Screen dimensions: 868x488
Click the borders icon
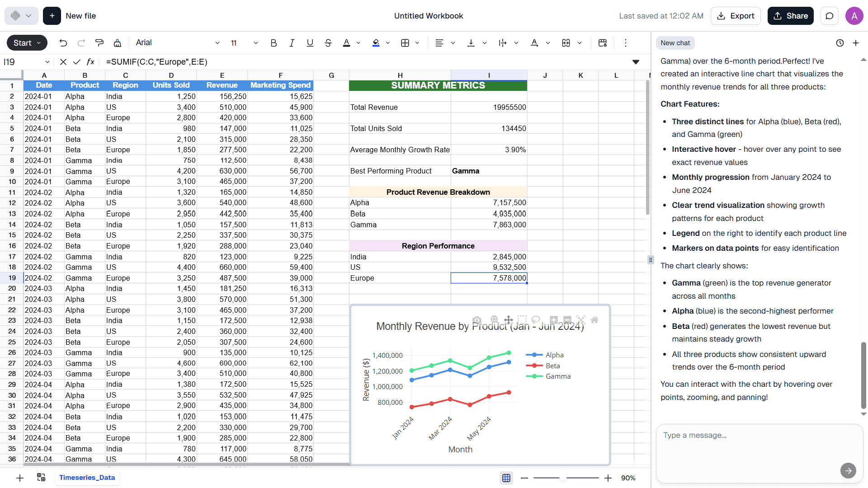pyautogui.click(x=405, y=43)
